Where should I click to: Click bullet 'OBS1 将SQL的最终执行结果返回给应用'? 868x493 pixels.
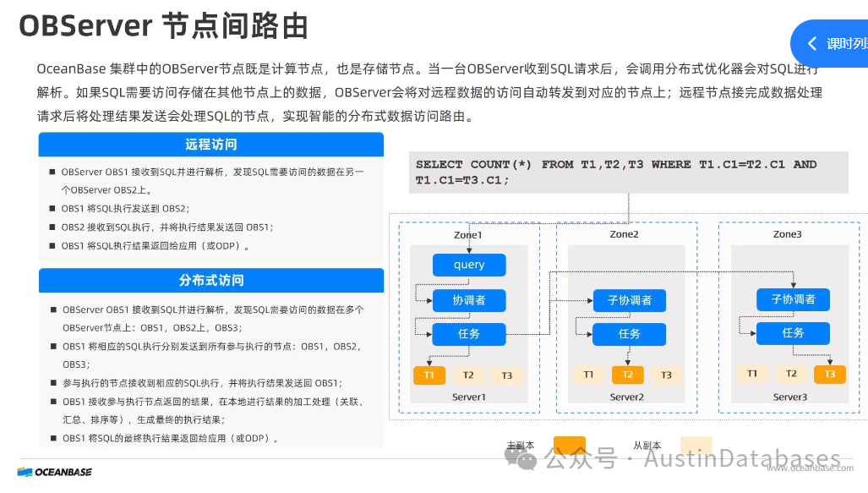coord(171,438)
